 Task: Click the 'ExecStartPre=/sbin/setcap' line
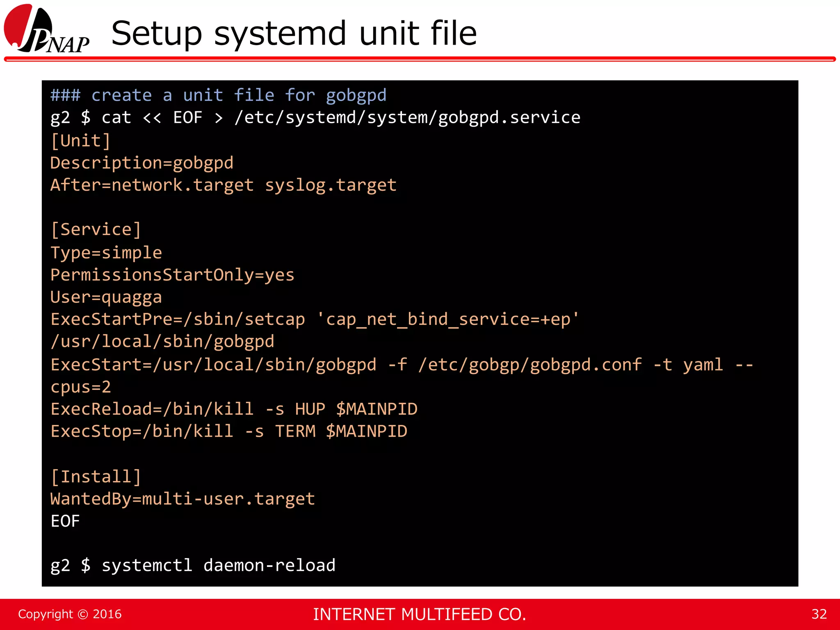pyautogui.click(x=315, y=320)
